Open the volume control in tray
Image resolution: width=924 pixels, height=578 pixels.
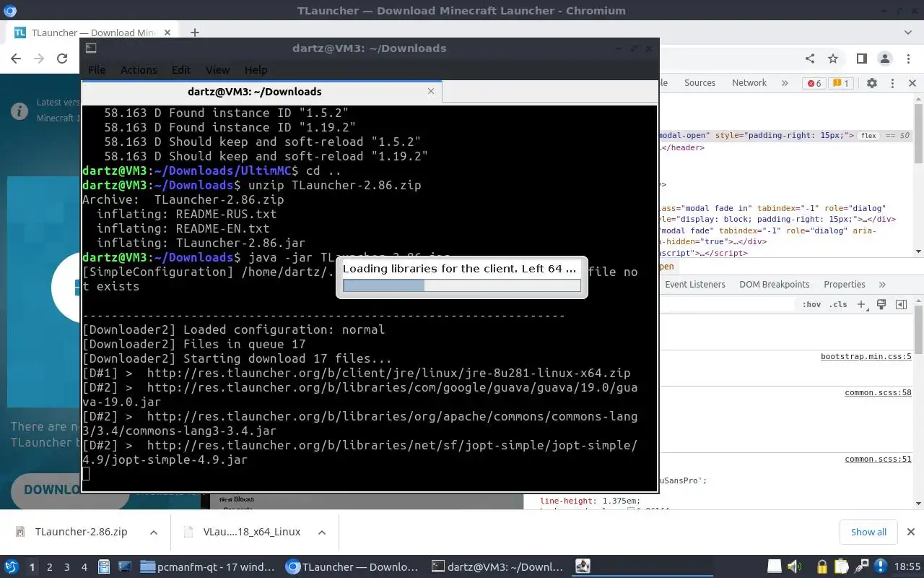[x=795, y=567]
